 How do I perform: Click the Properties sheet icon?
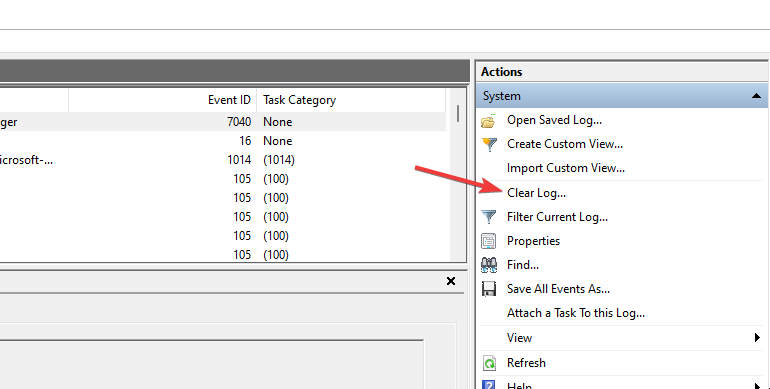489,241
